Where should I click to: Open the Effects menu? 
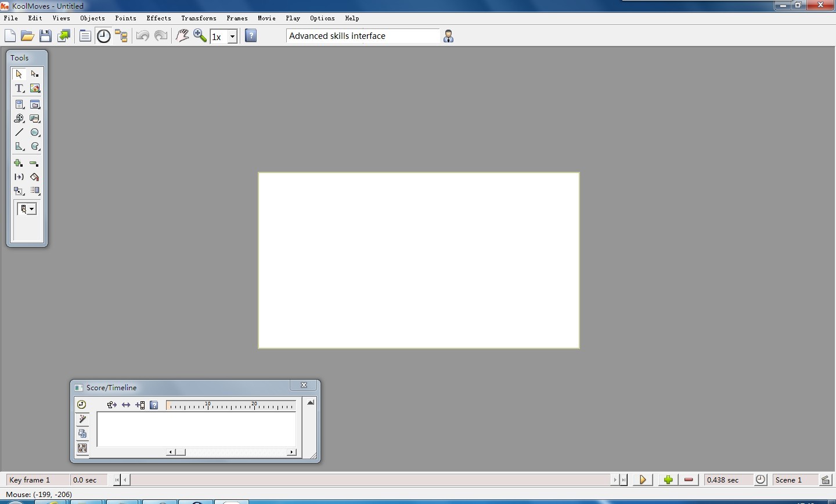coord(158,18)
